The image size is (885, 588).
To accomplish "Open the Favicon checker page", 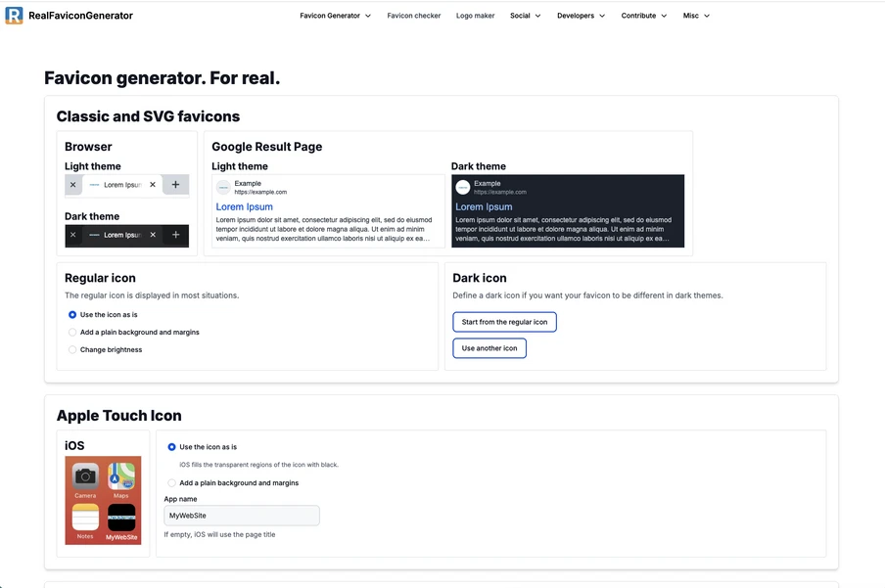I will [x=413, y=16].
